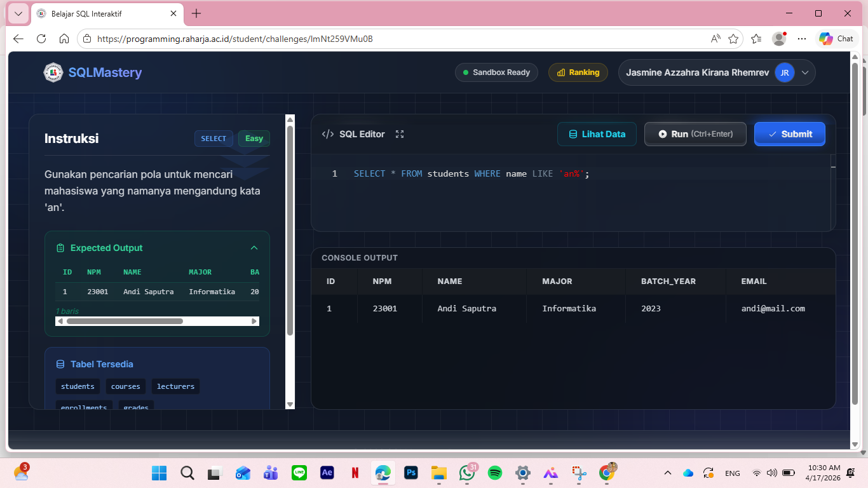
Task: Collapse the Expected Output section
Action: point(254,248)
